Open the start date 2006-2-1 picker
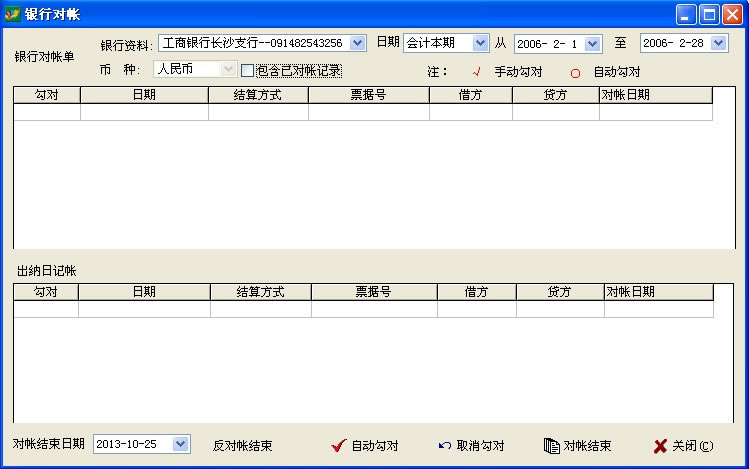The width and height of the screenshot is (749, 469). pyautogui.click(x=592, y=43)
